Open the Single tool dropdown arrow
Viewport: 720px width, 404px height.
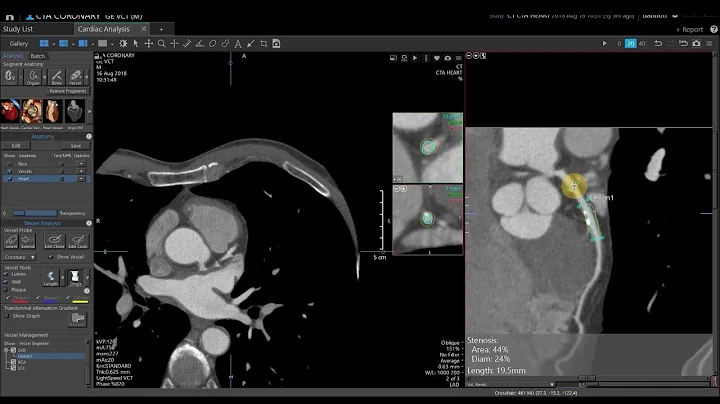pyautogui.click(x=87, y=278)
